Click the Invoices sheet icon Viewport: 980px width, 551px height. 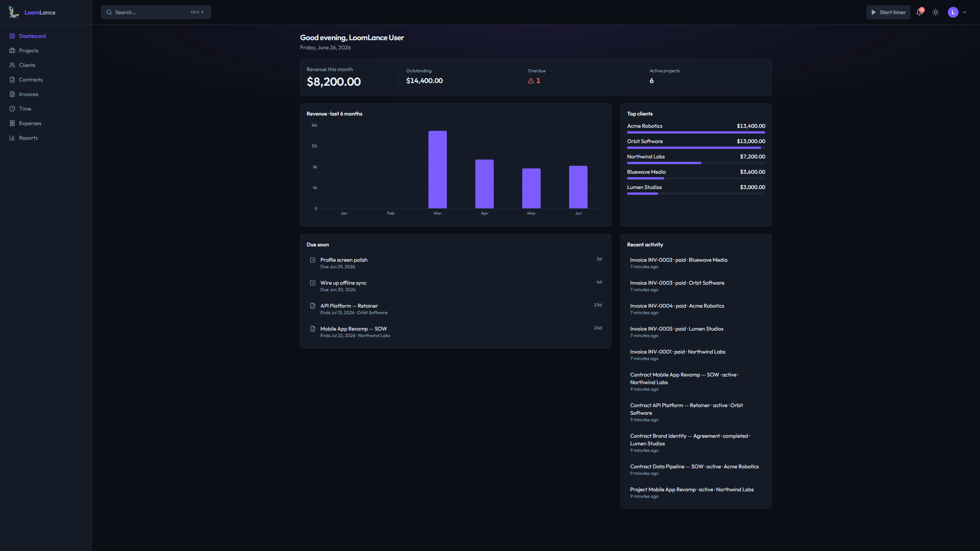point(12,94)
